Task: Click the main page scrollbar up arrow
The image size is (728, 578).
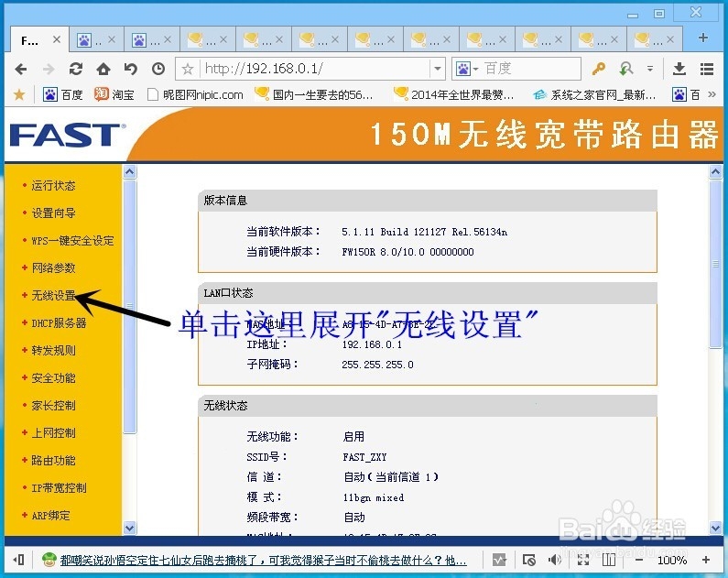Action: pos(715,172)
